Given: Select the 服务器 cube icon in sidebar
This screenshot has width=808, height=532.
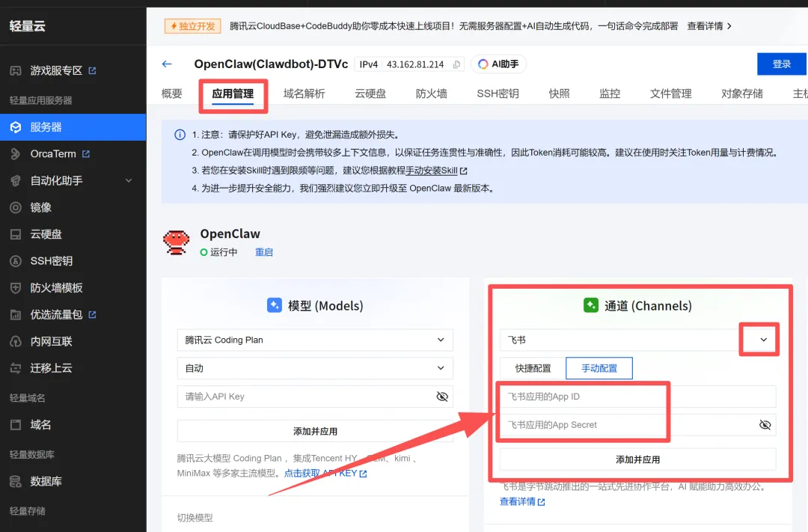Looking at the screenshot, I should [x=16, y=126].
